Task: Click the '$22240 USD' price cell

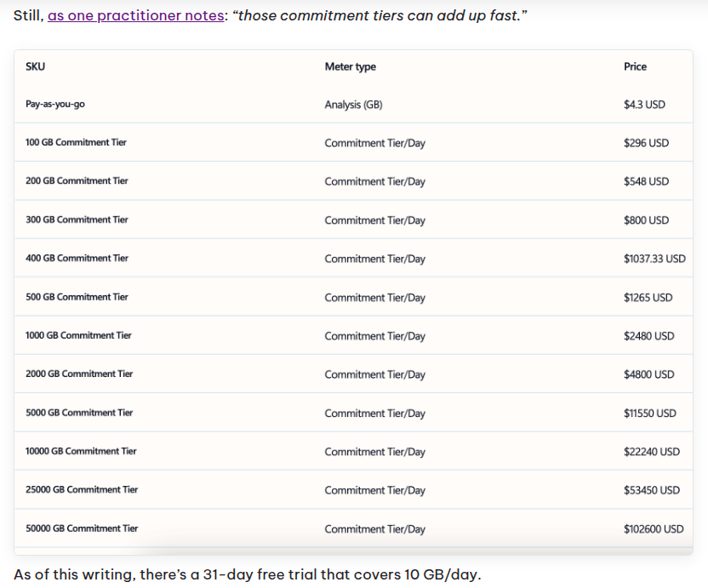Action: 652,451
